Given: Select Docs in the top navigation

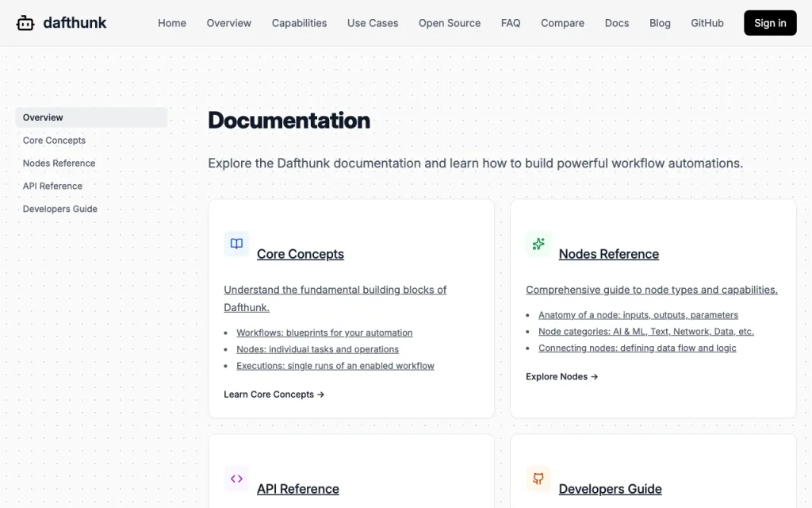Looking at the screenshot, I should point(617,23).
